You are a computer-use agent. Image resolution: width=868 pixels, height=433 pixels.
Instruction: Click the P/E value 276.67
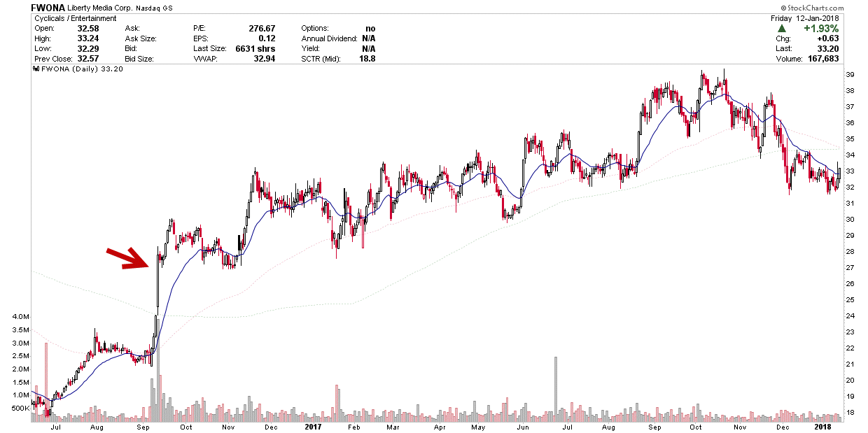262,29
